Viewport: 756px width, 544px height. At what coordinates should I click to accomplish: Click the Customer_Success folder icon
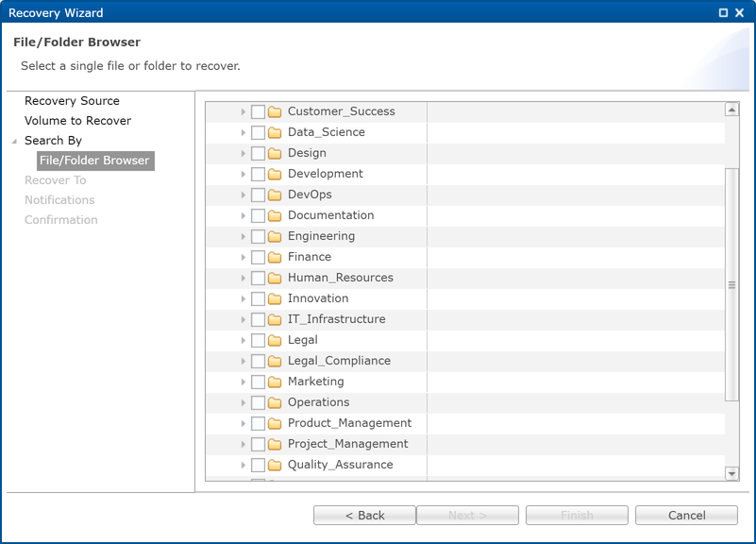pyautogui.click(x=275, y=111)
